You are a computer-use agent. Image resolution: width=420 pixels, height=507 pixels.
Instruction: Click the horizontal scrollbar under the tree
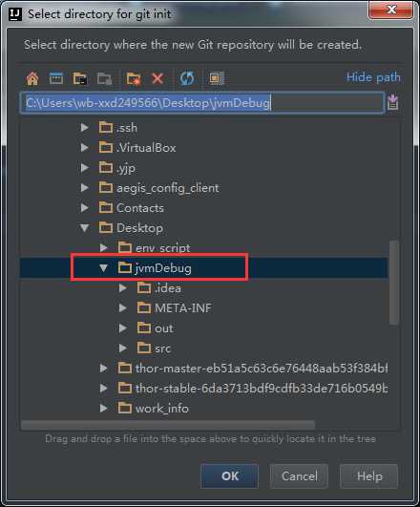tap(168, 425)
